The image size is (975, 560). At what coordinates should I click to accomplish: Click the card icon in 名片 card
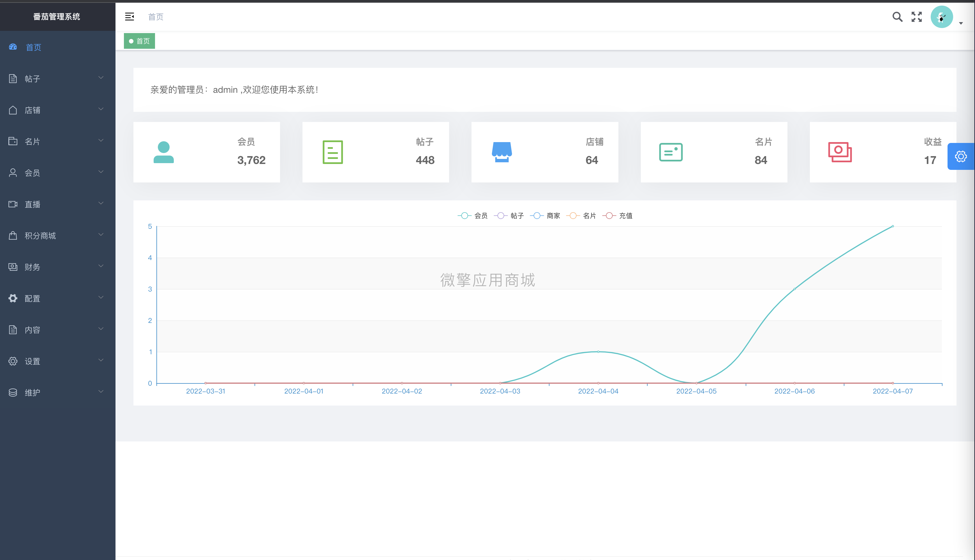click(671, 152)
